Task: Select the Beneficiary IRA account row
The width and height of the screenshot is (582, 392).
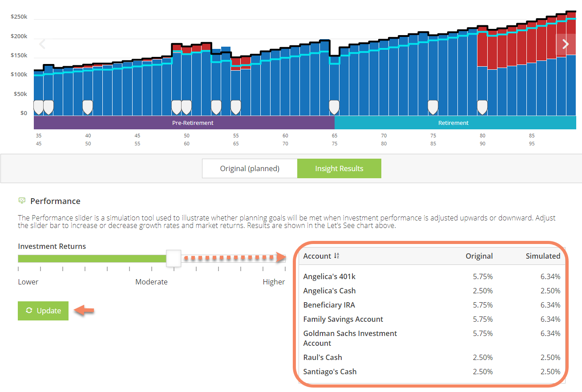Action: (329, 305)
